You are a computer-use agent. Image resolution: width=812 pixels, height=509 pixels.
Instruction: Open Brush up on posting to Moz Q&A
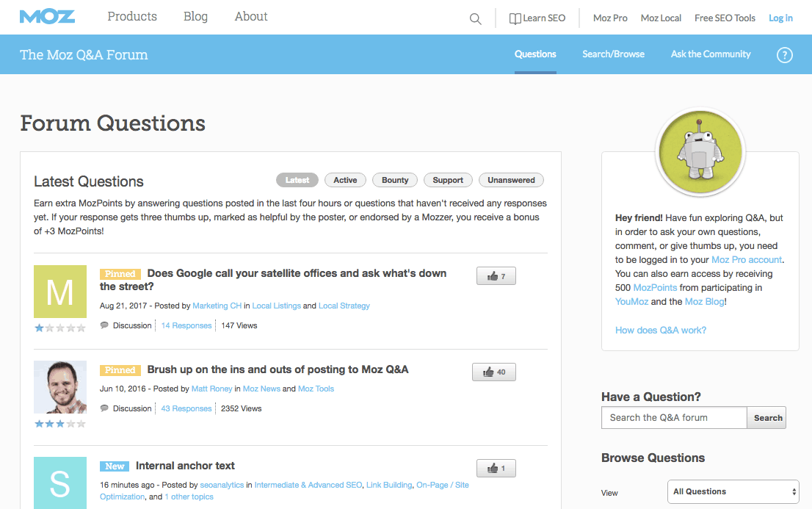click(278, 369)
